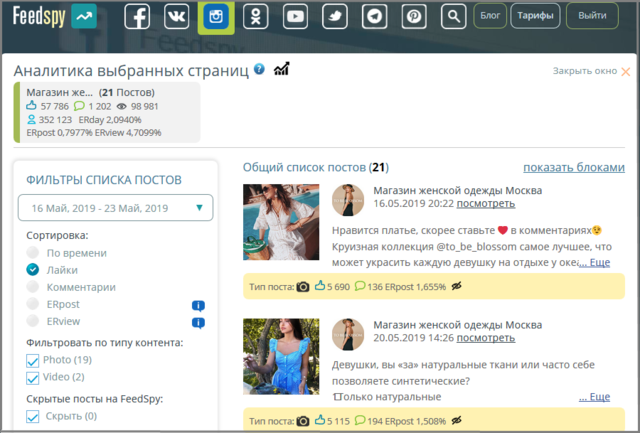Click the magnifier search icon
The width and height of the screenshot is (640, 433).
(454, 17)
